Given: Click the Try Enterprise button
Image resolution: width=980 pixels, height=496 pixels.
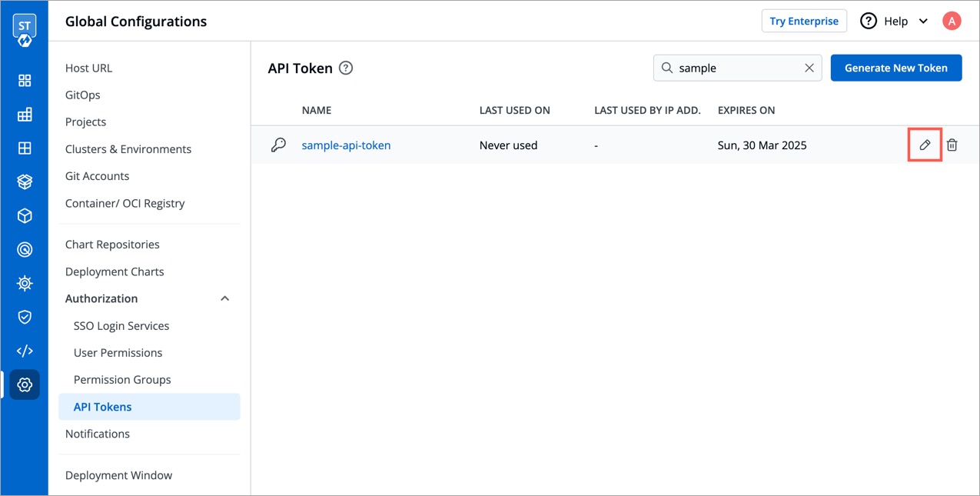Looking at the screenshot, I should point(803,22).
